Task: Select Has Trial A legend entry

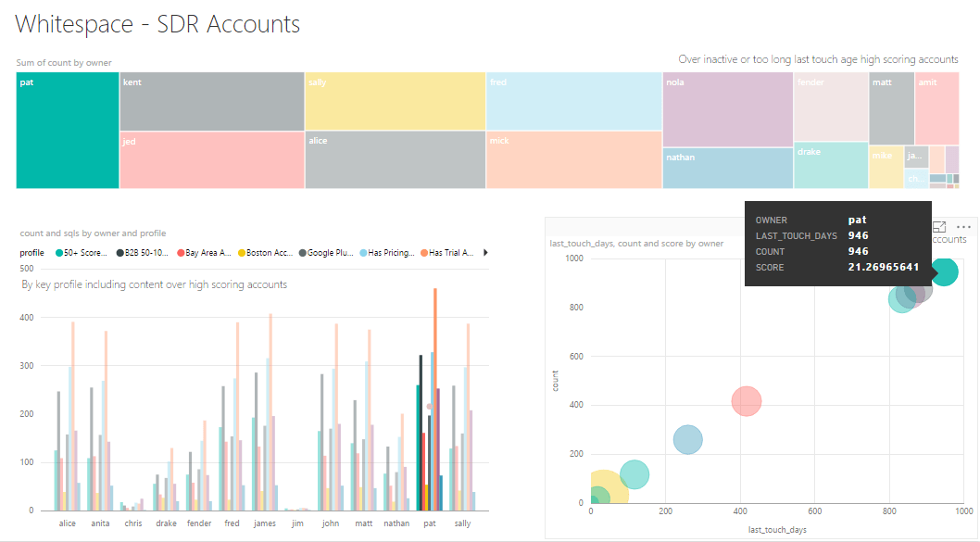Action: [447, 253]
